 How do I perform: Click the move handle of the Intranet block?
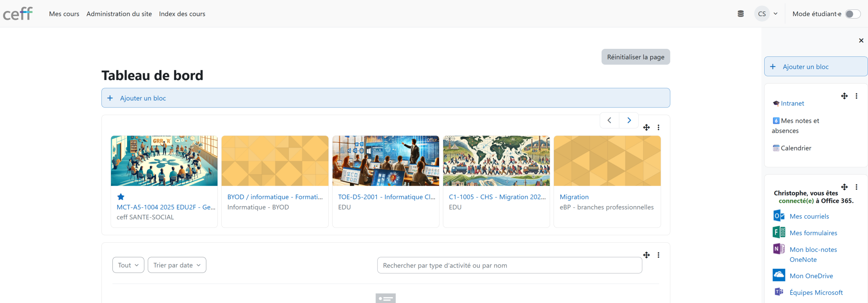(x=844, y=96)
